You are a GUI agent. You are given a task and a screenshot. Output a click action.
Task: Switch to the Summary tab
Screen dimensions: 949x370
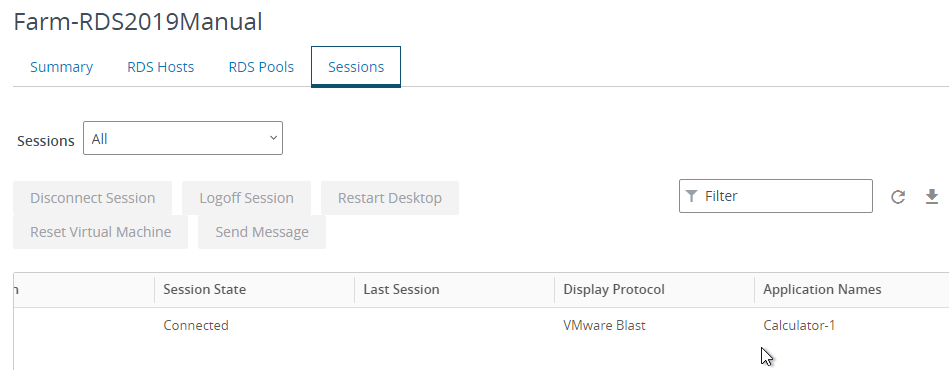tap(61, 67)
